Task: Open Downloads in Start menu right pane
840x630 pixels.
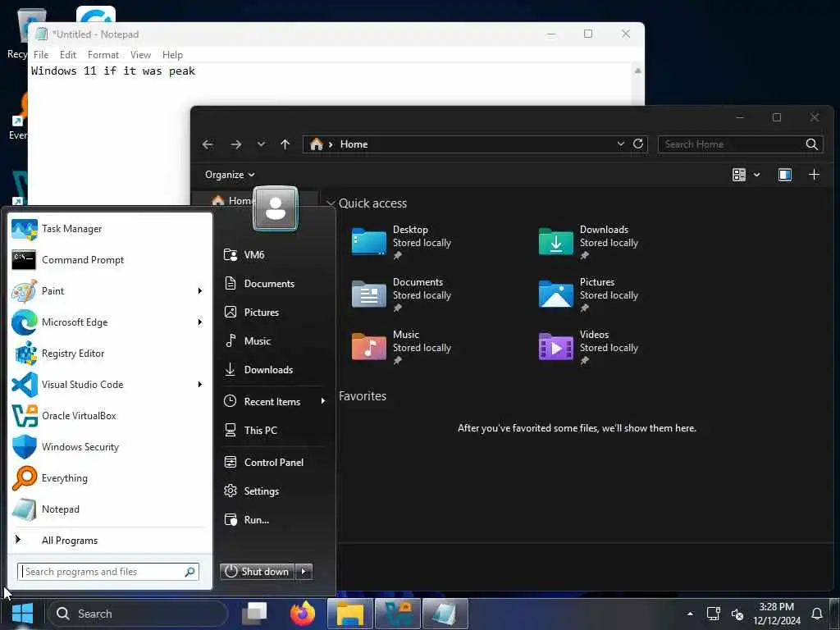Action: (x=274, y=370)
